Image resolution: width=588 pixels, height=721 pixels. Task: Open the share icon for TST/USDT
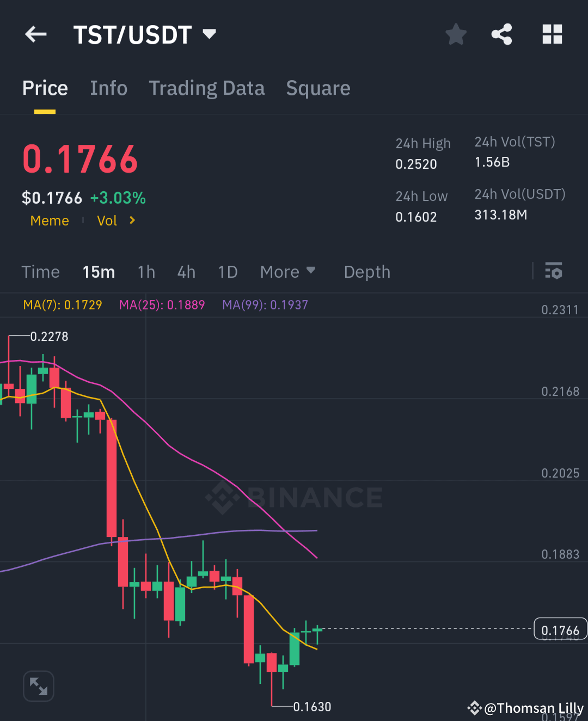[501, 34]
